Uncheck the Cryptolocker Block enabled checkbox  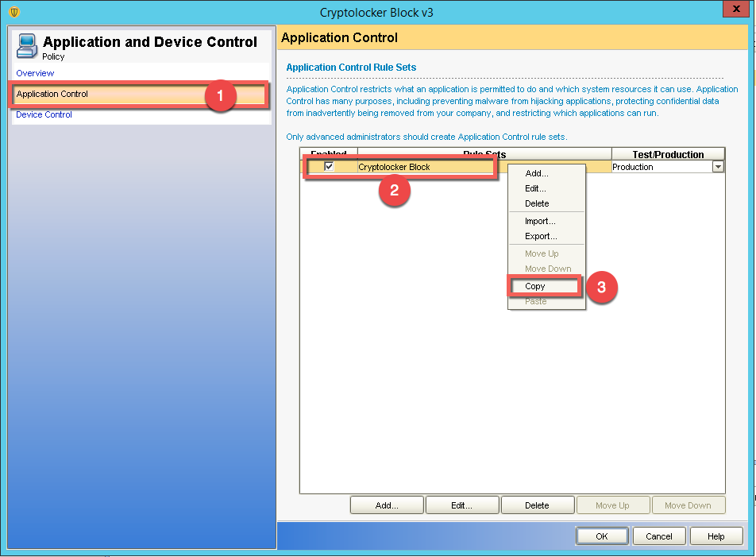coord(329,167)
